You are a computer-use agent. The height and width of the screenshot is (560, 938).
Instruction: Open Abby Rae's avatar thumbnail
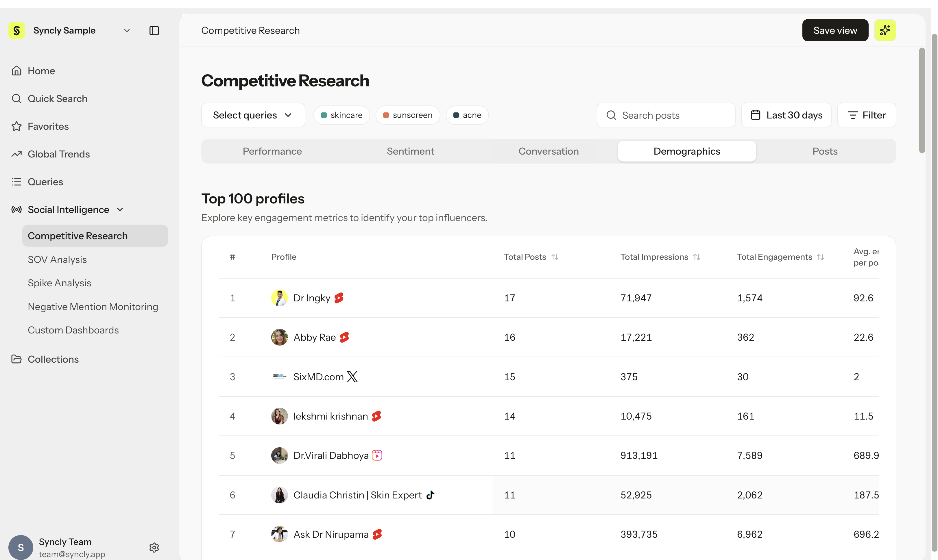click(x=279, y=338)
